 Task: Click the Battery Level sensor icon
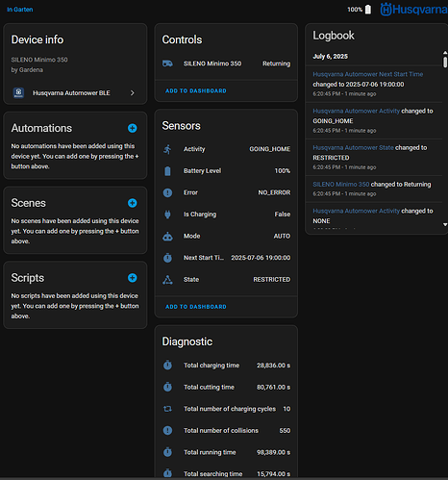tap(167, 171)
